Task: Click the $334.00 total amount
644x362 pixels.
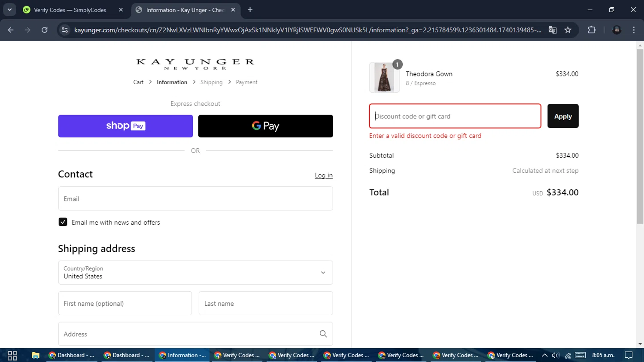Action: click(x=562, y=192)
